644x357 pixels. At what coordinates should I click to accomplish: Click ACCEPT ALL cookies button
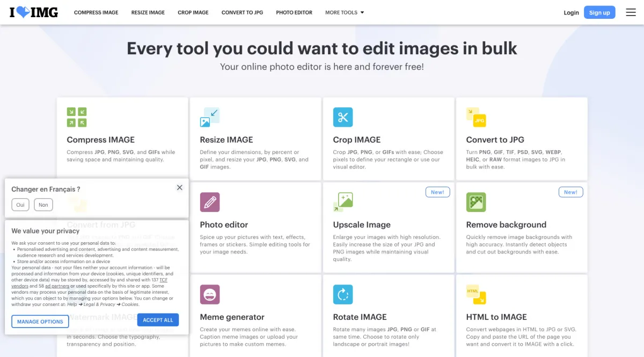[x=158, y=320]
